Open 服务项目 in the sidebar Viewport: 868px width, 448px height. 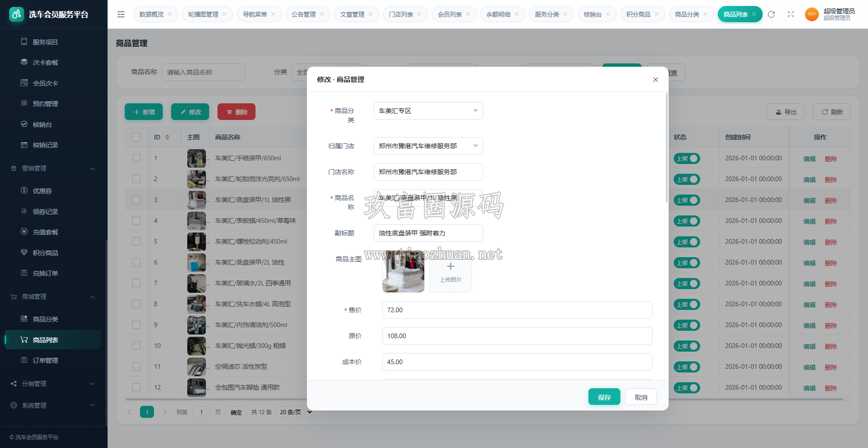click(45, 42)
